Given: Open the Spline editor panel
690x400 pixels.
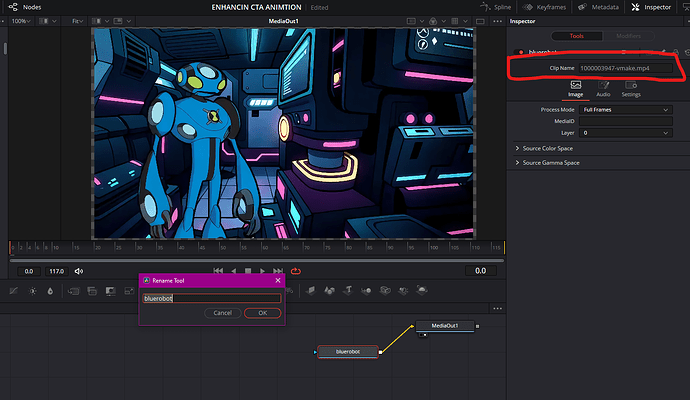Looking at the screenshot, I should coord(495,7).
